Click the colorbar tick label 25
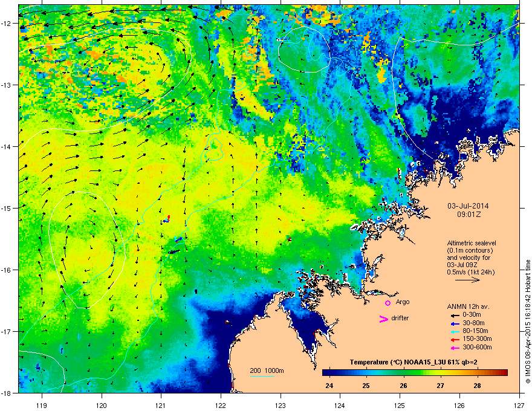Screen dimensions: 532x411 coord(366,386)
